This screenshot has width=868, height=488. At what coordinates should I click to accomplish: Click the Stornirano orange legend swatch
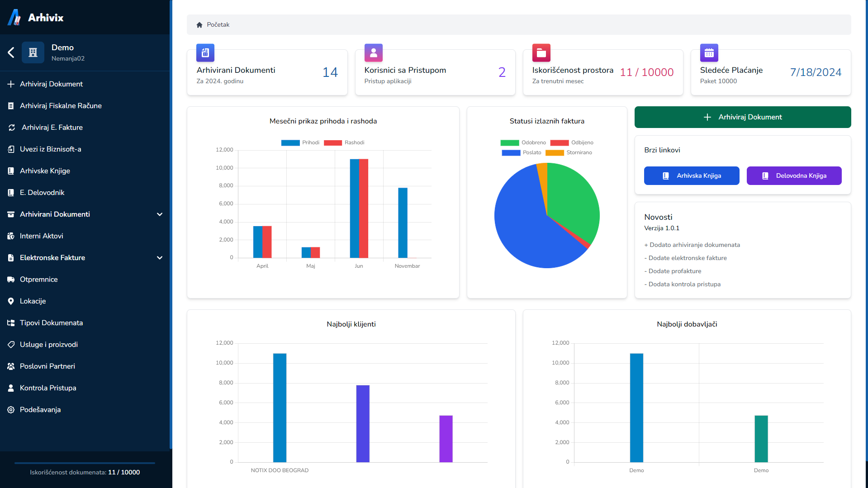point(555,153)
